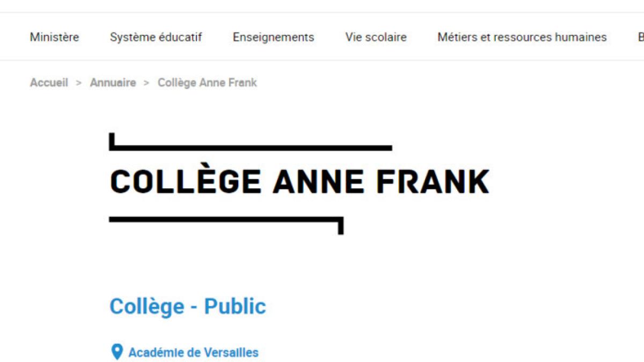
Task: Click the Académie de Versailles link
Action: coord(193,352)
